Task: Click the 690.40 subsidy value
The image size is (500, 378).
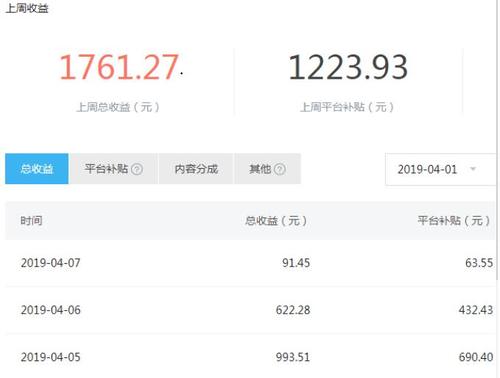Action: point(476,357)
